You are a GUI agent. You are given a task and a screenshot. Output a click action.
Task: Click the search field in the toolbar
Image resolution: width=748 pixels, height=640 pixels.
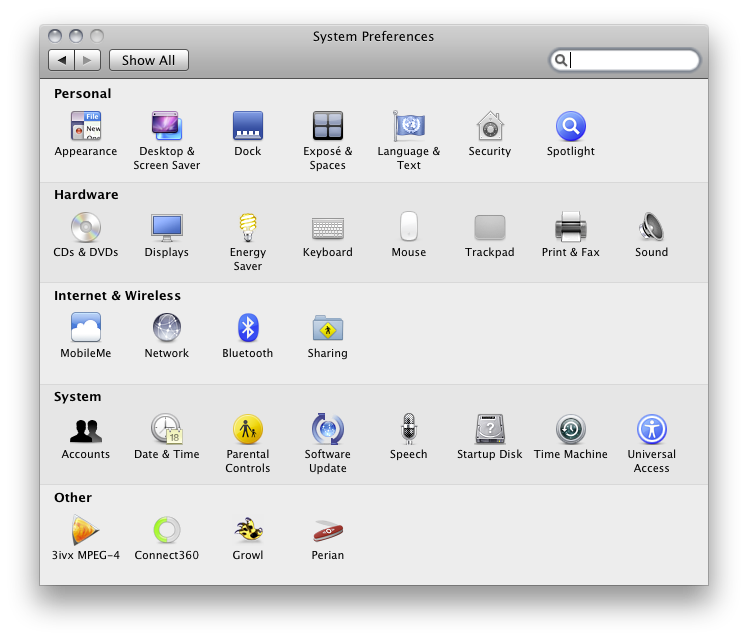[632, 60]
